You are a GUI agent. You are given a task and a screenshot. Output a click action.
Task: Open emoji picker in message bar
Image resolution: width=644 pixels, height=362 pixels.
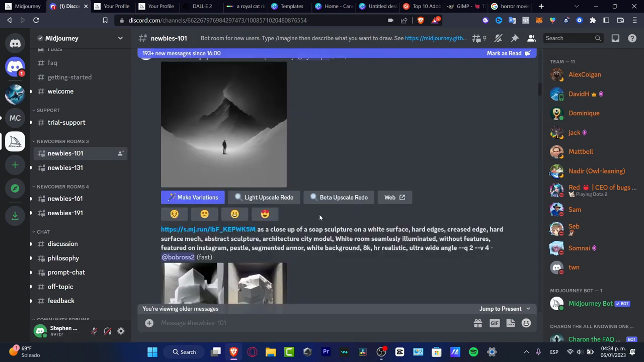526,323
